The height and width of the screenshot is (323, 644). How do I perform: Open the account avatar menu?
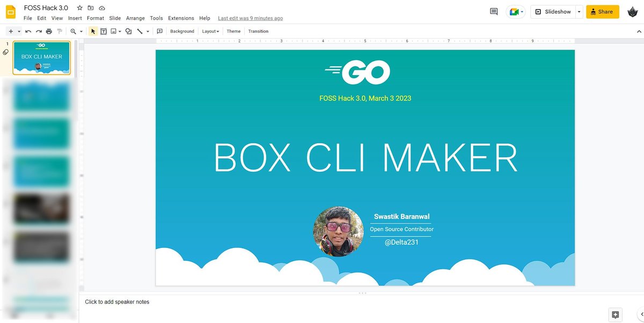pyautogui.click(x=632, y=12)
